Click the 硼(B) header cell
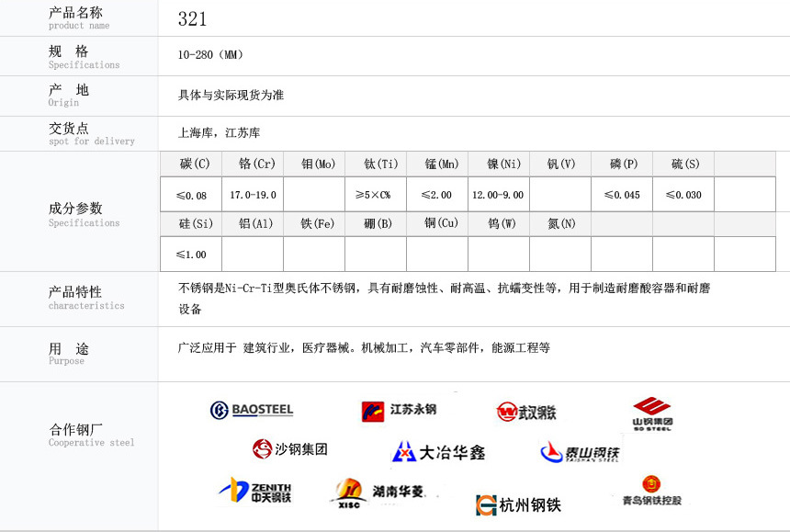Image resolution: width=790 pixels, height=532 pixels. click(376, 223)
